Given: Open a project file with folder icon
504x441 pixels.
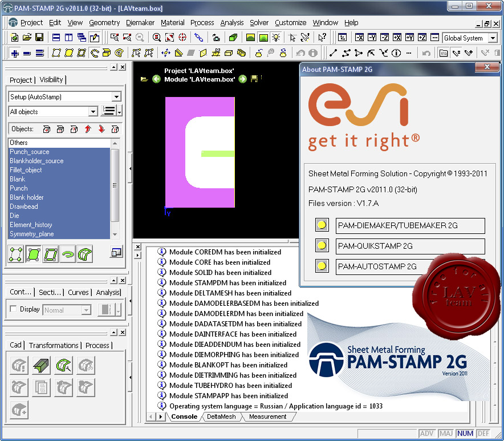Looking at the screenshot, I should pos(27,38).
